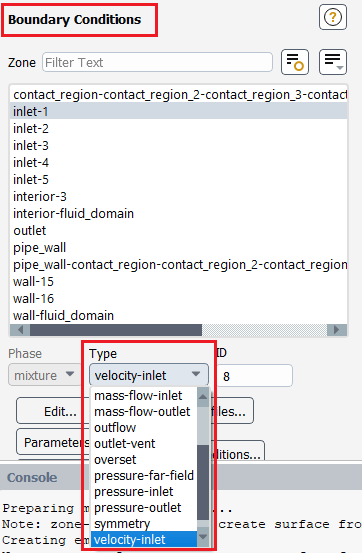Expand the velocity-inlet Type dropdown
The image size is (362, 553).
149,375
